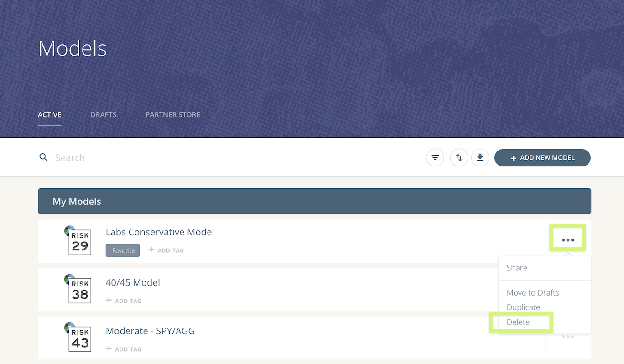Screen dimensions: 624x364
Task: Open the 40/45 Model title
Action: (x=133, y=283)
